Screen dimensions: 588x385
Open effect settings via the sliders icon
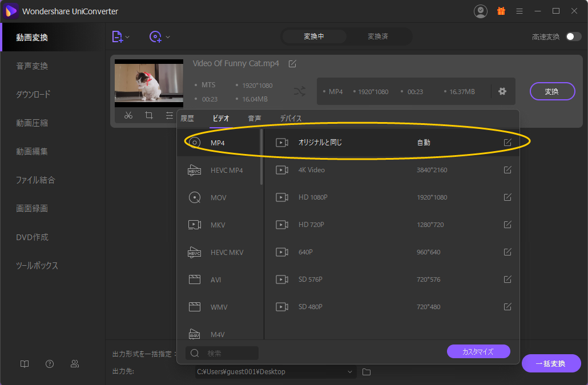pos(170,115)
